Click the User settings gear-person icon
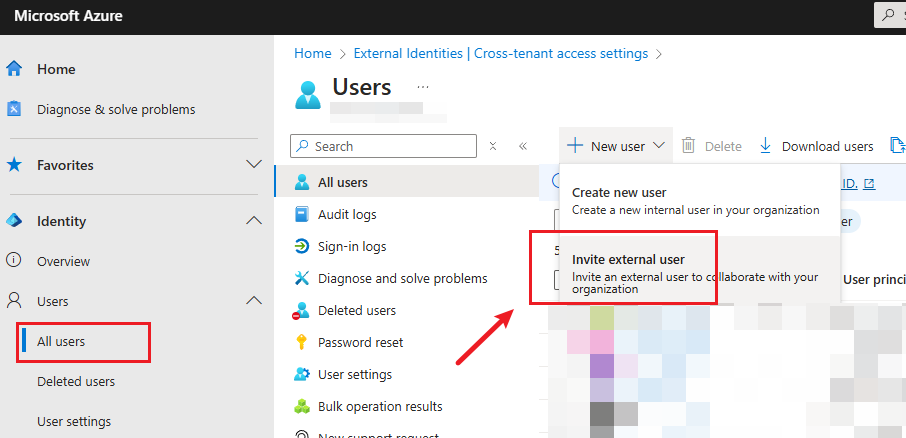906x438 pixels. (302, 374)
